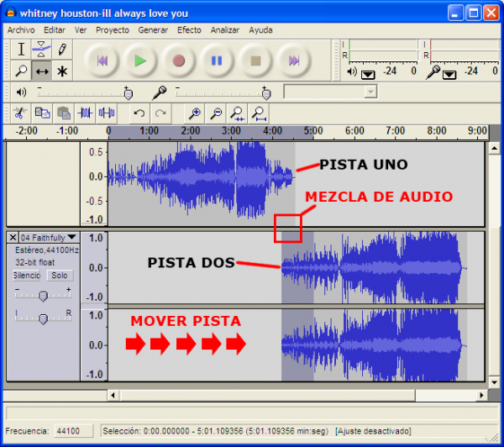Open the Ayuda menu
Image resolution: width=504 pixels, height=447 pixels.
(x=260, y=30)
